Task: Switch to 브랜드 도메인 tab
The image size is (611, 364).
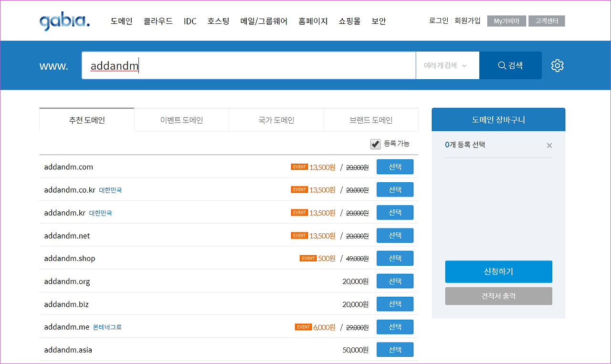Action: pos(371,120)
